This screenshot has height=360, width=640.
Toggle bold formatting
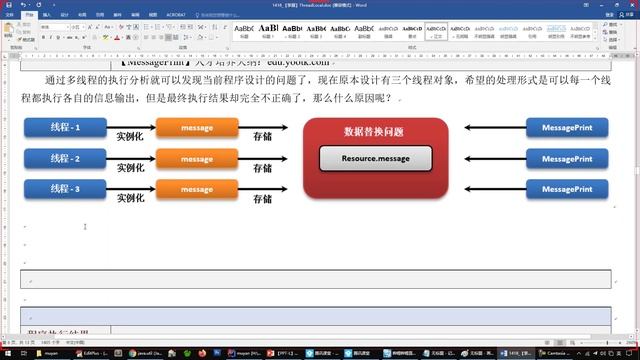point(43,38)
